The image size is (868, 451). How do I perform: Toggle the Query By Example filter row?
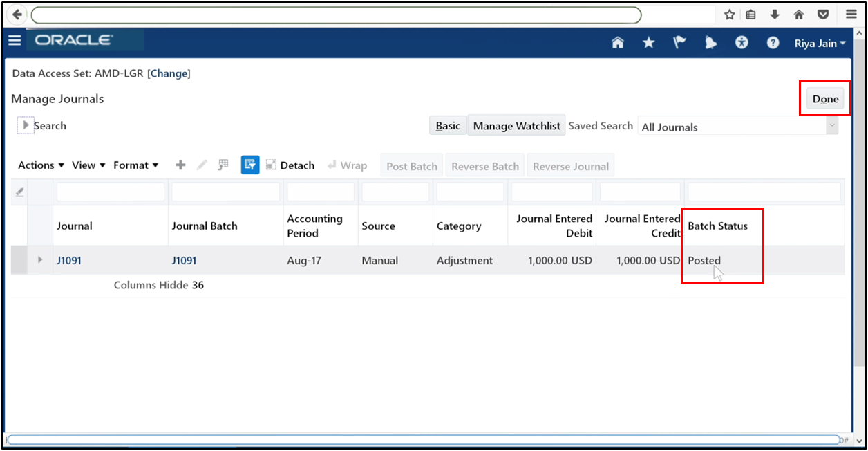pyautogui.click(x=250, y=165)
